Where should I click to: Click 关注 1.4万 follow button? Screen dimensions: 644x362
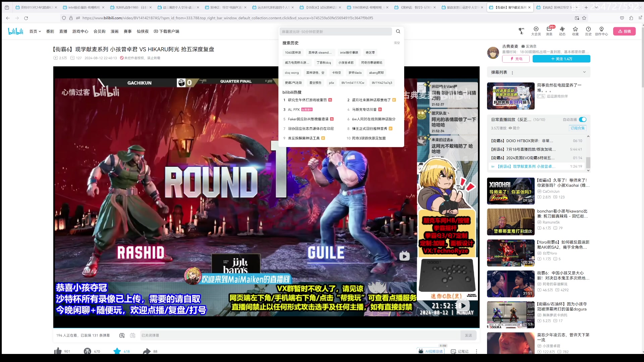tap(561, 59)
